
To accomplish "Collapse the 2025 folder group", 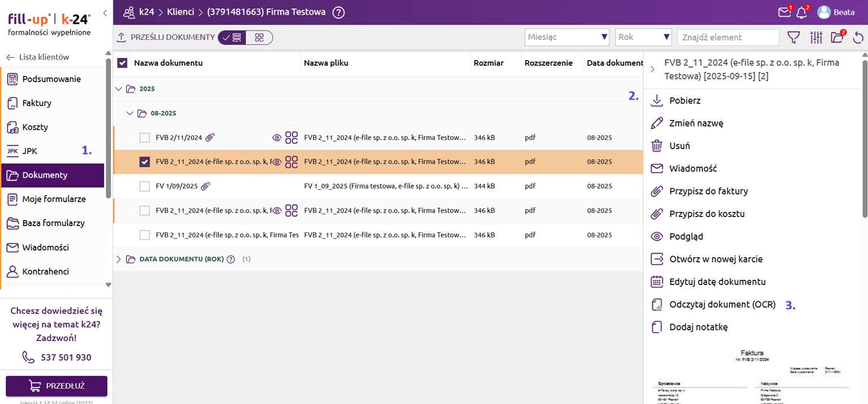I will point(118,89).
